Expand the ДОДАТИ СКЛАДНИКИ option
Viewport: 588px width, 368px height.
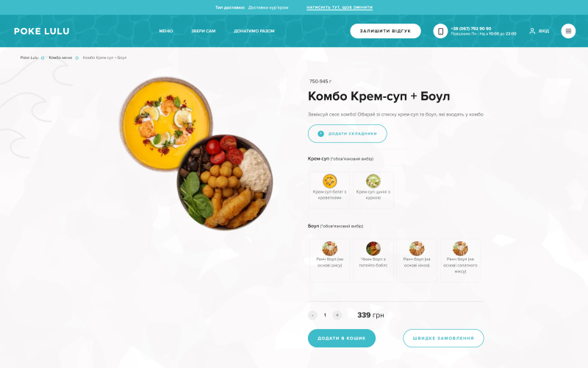(347, 134)
